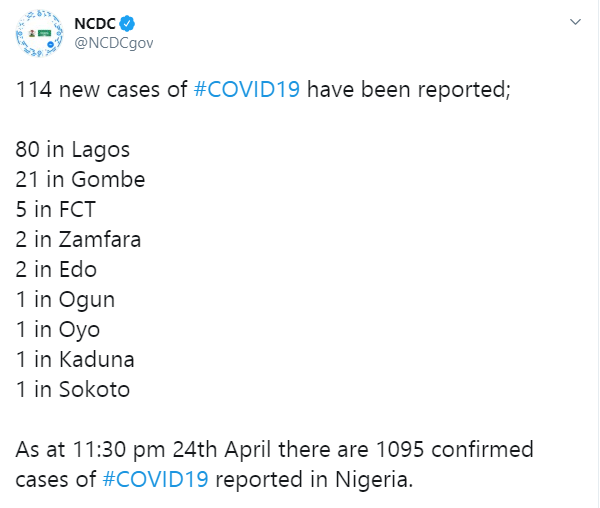Open the #COVID19 hashtag in the first line
Viewport: 600px width, 508px height.
pos(247,90)
